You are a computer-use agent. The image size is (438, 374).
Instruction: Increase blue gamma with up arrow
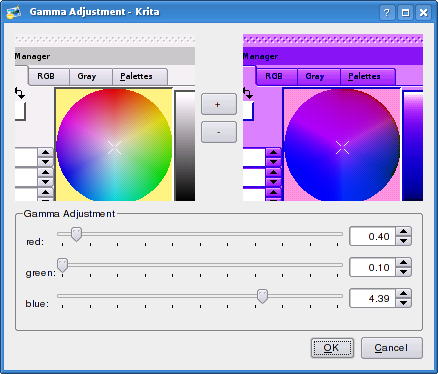point(404,294)
